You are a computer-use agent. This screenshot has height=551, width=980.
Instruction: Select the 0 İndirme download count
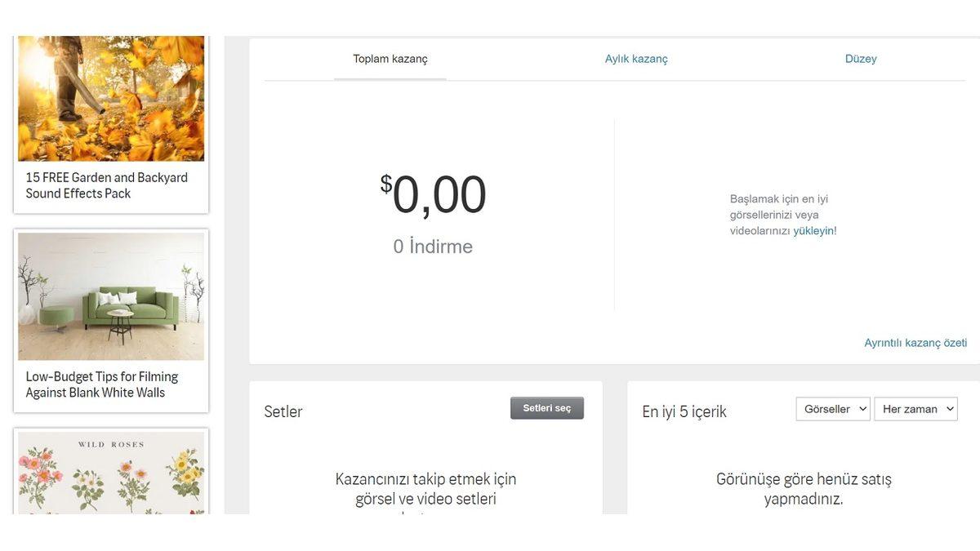tap(433, 247)
